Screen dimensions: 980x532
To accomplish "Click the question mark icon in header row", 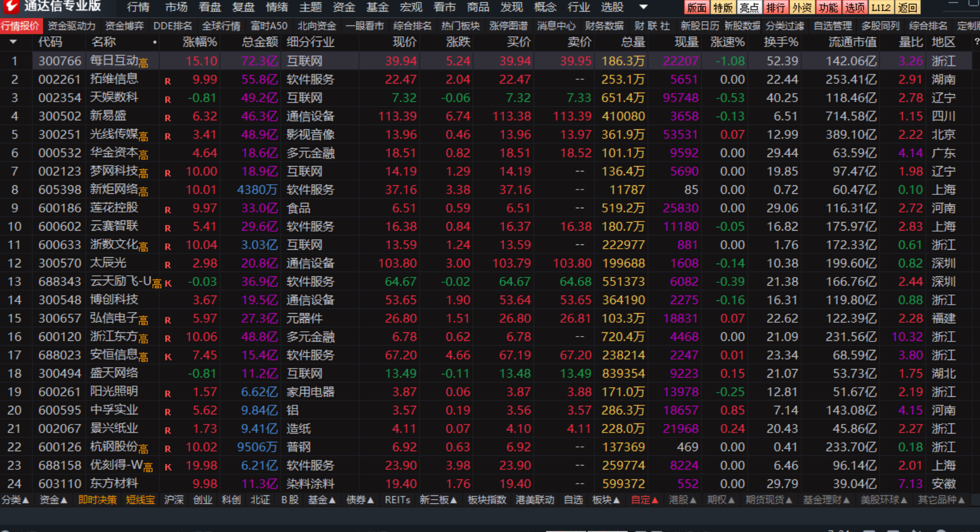I will click(976, 42).
